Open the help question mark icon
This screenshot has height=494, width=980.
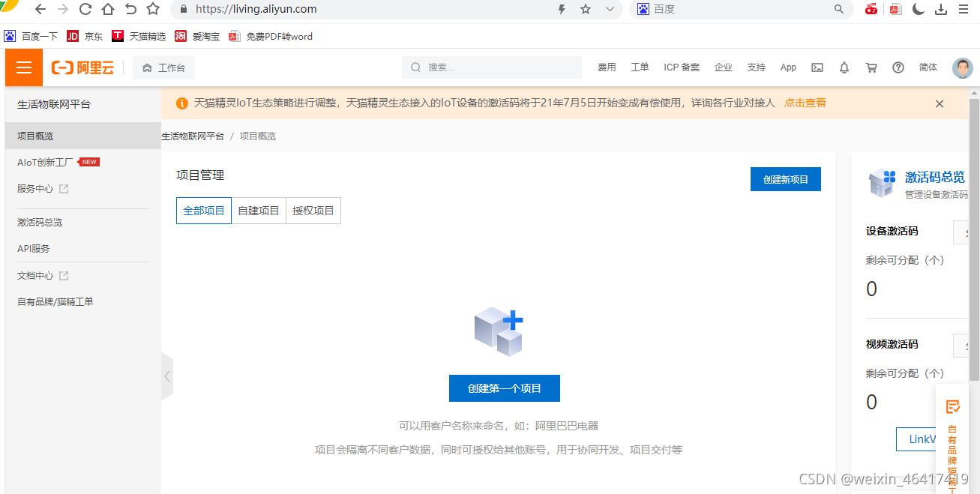point(898,67)
